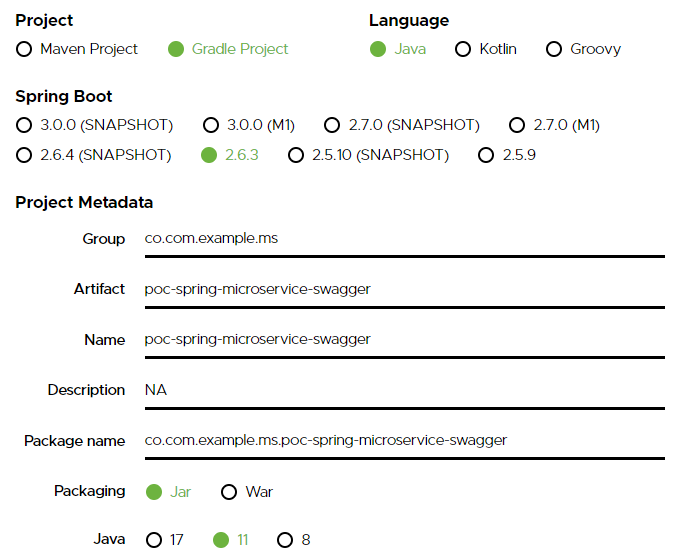Choose Spring Boot 2.6.4 (SNAPSHOT)
Viewport: 682px width, 558px height.
tap(25, 155)
